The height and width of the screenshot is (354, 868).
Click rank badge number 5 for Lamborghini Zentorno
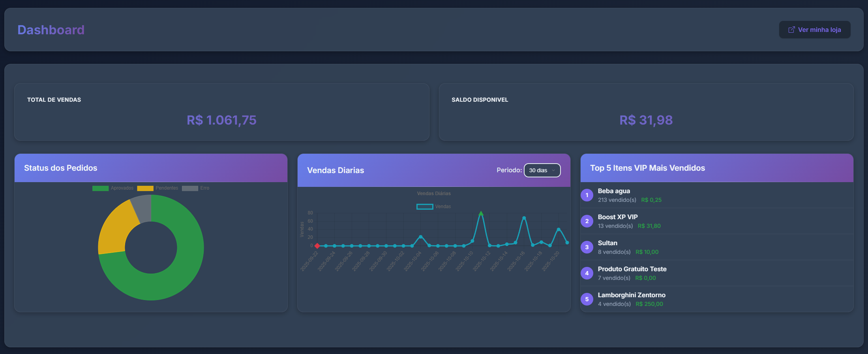[587, 299]
